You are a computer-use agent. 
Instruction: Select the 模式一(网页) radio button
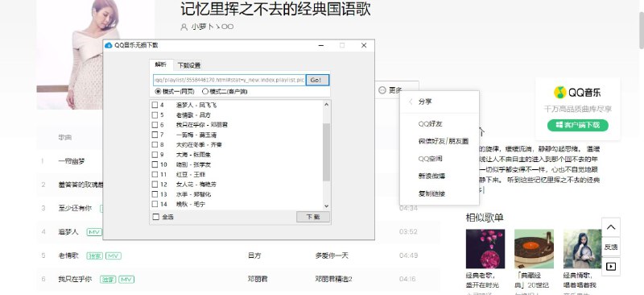[158, 91]
